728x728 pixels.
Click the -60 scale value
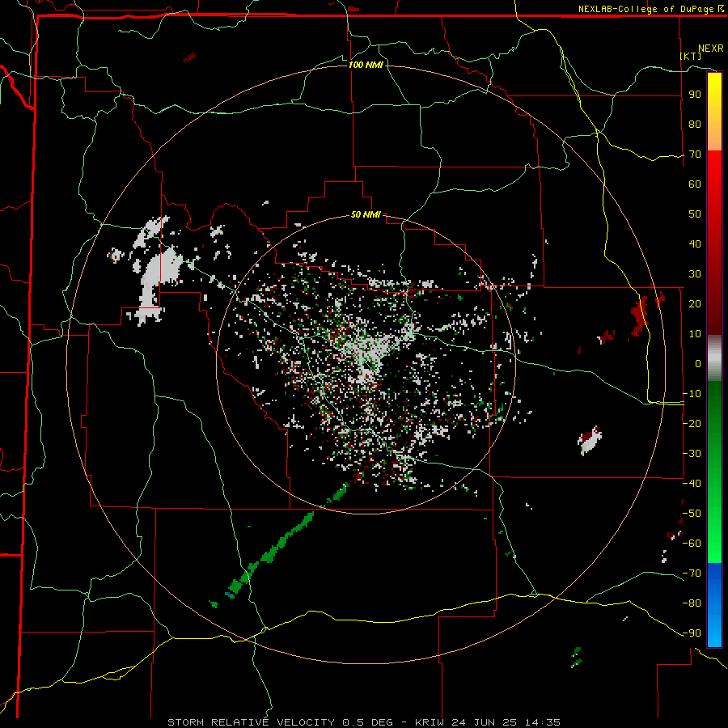coord(692,544)
